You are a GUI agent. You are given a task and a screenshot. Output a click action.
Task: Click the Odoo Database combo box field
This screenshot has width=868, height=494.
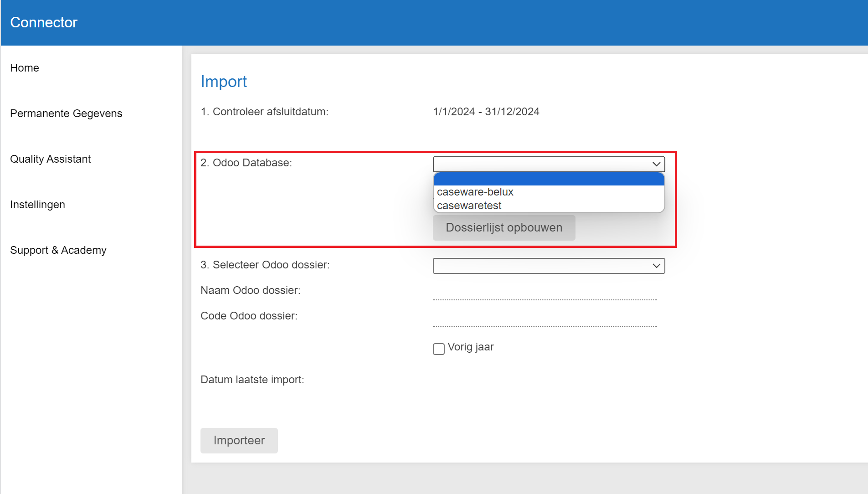(541, 164)
